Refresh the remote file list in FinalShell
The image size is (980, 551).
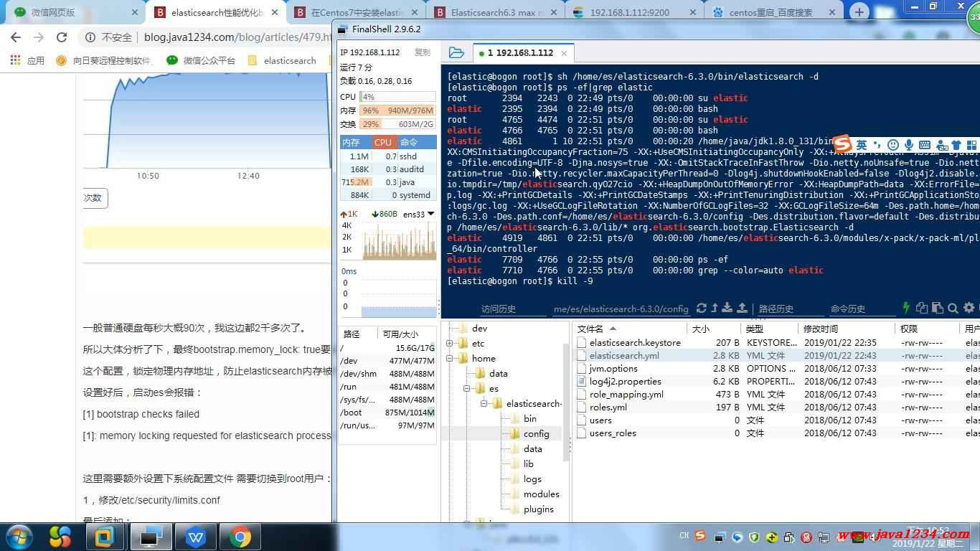point(702,308)
